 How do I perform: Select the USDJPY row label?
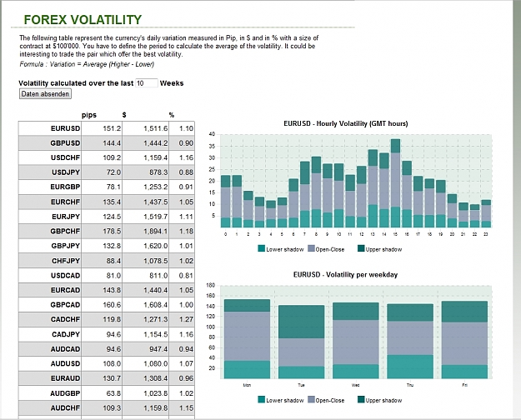(x=66, y=172)
